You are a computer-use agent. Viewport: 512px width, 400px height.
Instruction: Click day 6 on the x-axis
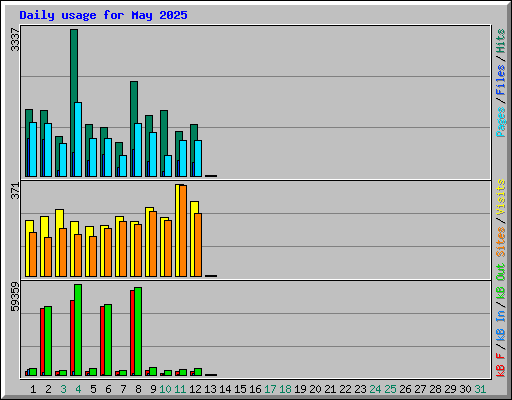point(108,389)
